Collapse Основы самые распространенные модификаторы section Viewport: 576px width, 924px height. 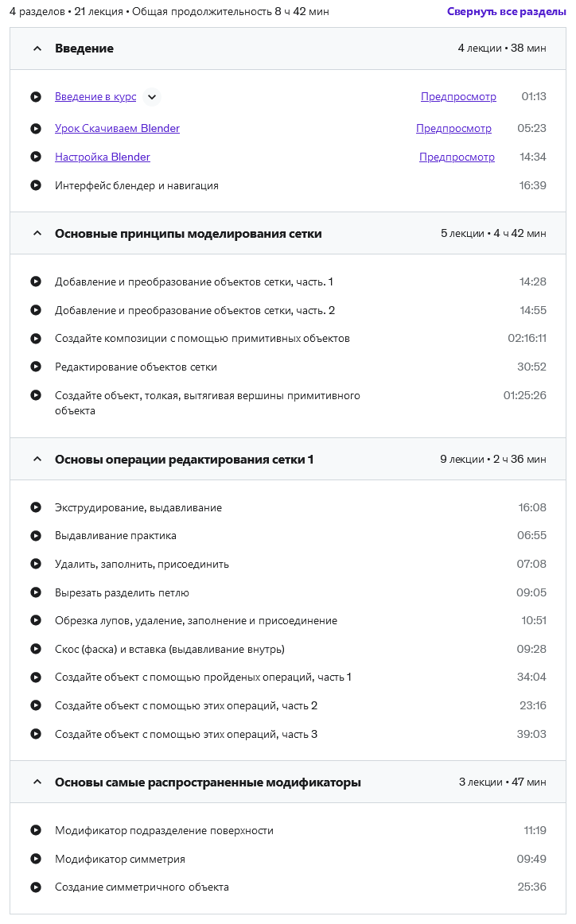[37, 782]
